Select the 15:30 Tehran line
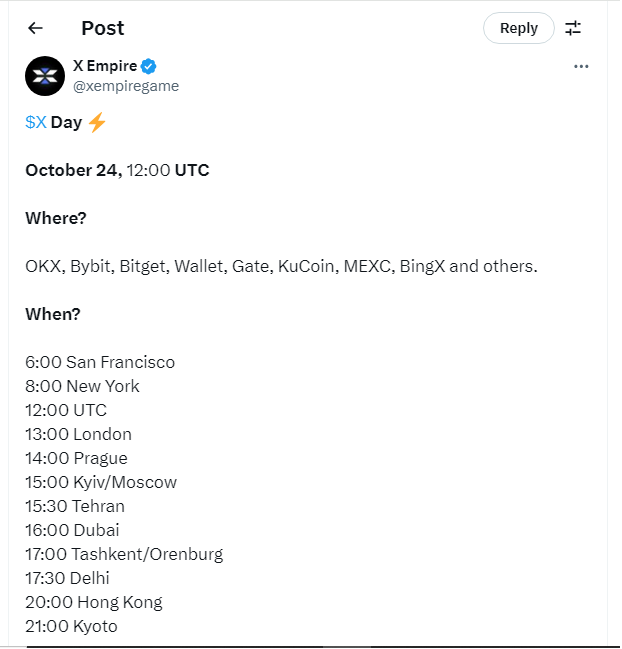Image resolution: width=622 pixels, height=649 pixels. [x=75, y=506]
